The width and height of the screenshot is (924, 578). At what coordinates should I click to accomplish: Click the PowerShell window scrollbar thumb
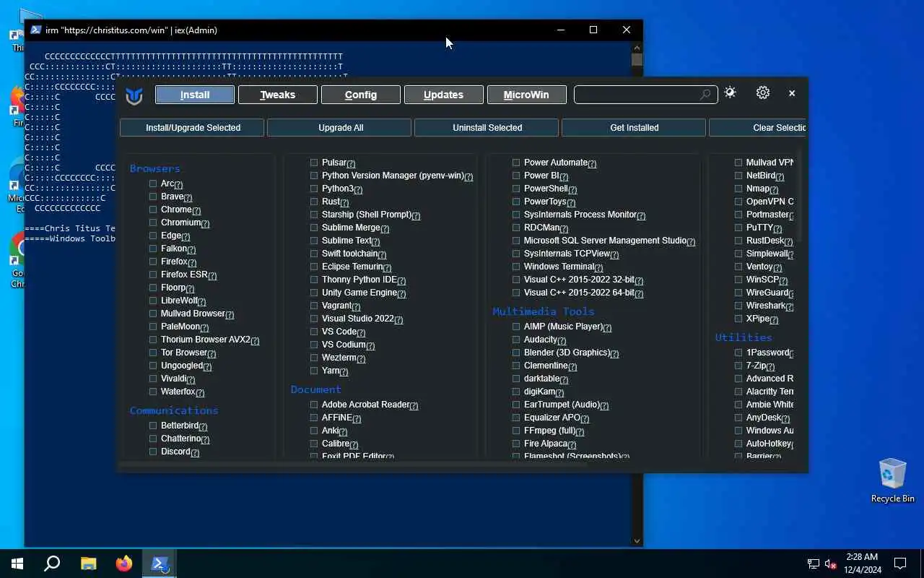[x=637, y=59]
